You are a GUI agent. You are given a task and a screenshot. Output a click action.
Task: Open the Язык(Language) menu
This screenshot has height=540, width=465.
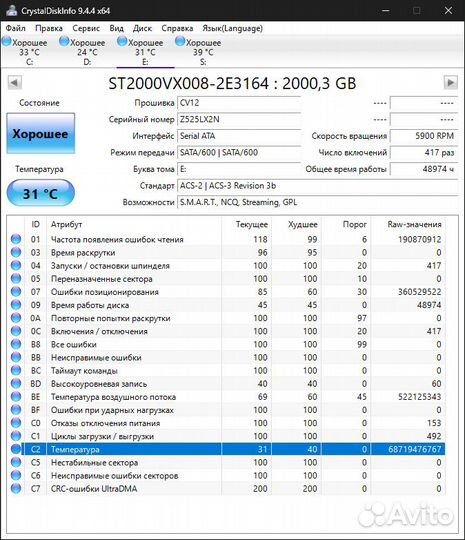[x=232, y=28]
